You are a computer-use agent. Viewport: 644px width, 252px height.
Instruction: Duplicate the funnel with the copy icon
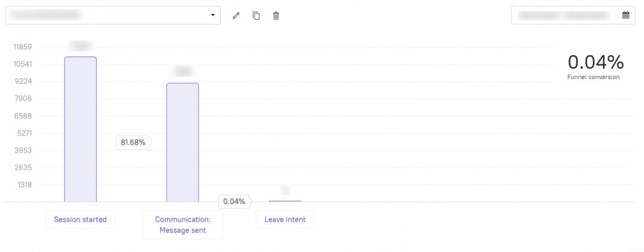(256, 15)
